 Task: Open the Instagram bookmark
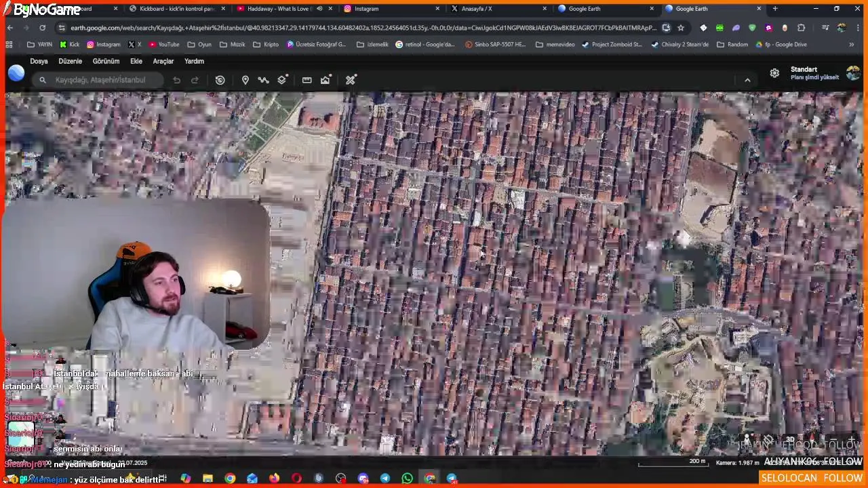(x=104, y=45)
